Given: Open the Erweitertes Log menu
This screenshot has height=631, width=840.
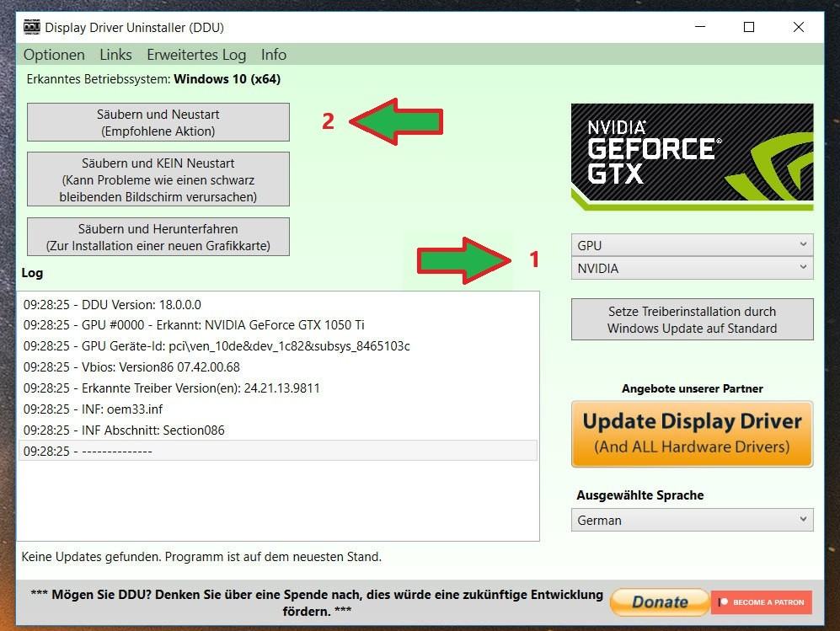Looking at the screenshot, I should tap(196, 55).
